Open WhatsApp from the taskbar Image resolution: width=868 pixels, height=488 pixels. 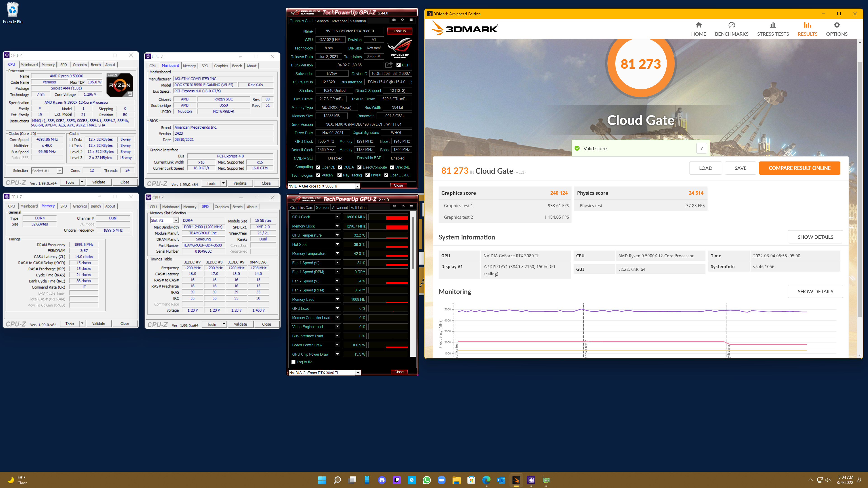[x=427, y=480]
